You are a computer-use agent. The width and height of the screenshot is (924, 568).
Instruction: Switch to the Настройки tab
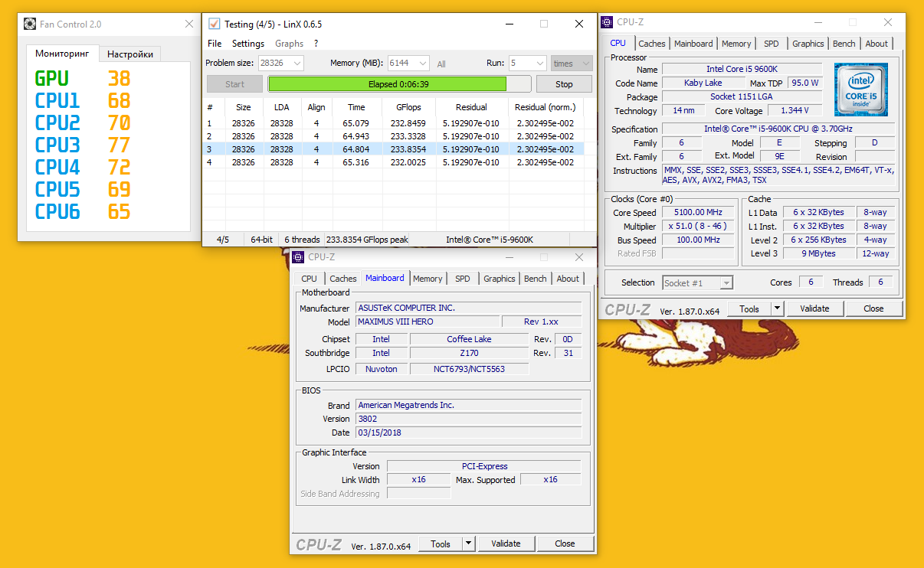coord(130,54)
